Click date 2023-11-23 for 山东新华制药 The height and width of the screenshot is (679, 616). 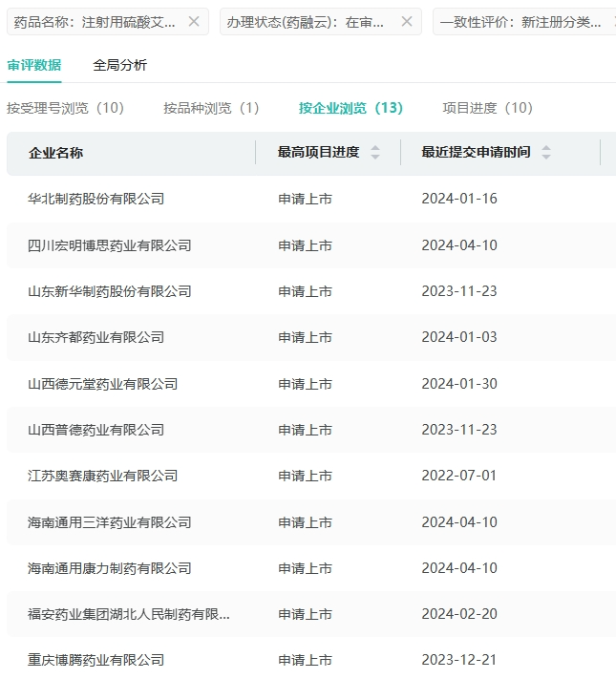pyautogui.click(x=459, y=291)
